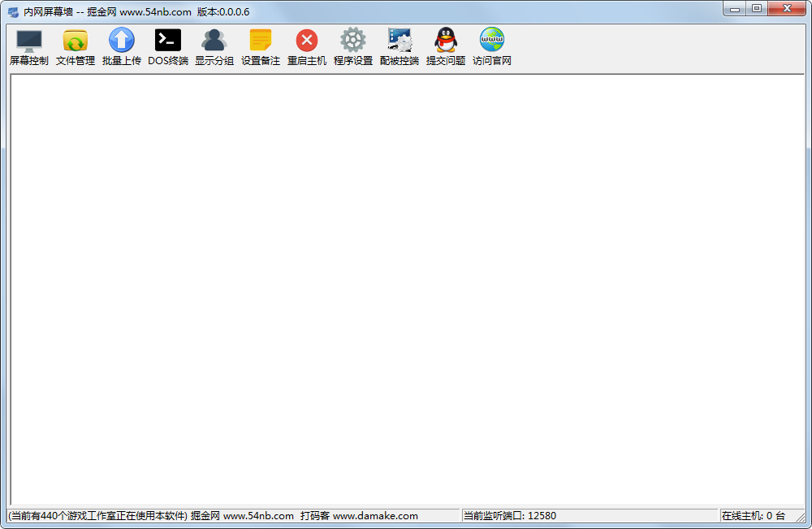Open 文件管理 file manager

[x=76, y=46]
